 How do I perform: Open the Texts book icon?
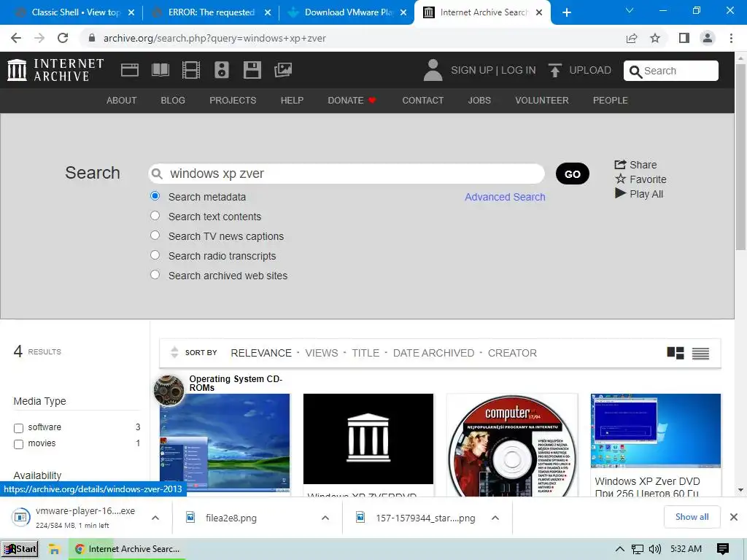[x=160, y=70]
